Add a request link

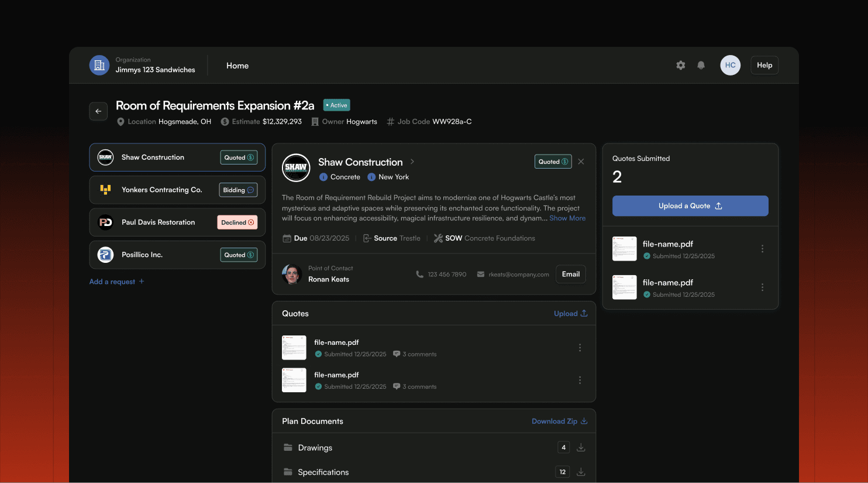[116, 282]
